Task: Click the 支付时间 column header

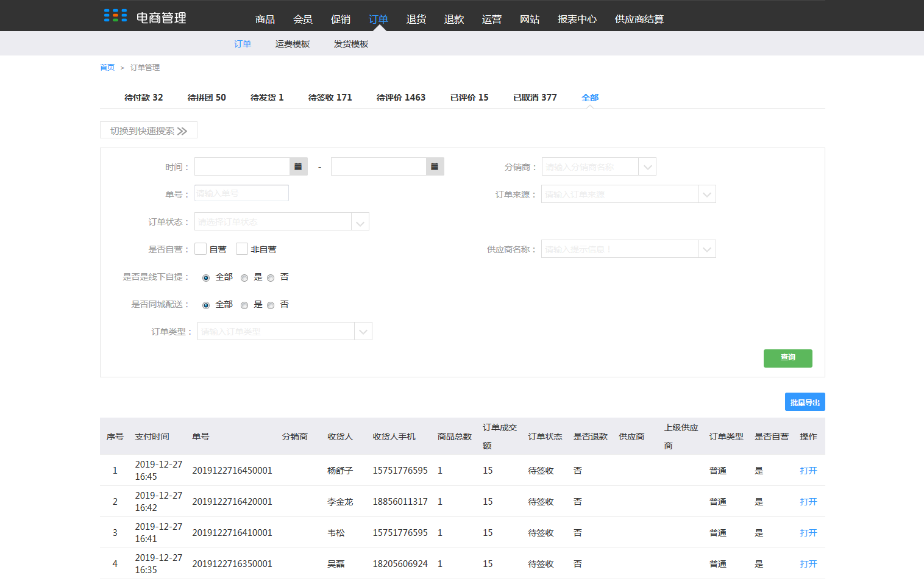Action: (x=152, y=437)
